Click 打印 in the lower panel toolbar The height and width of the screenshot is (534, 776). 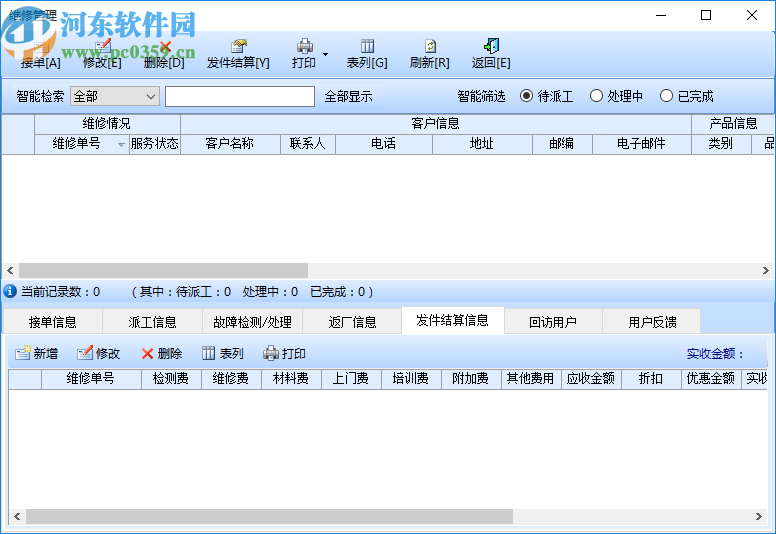(284, 353)
